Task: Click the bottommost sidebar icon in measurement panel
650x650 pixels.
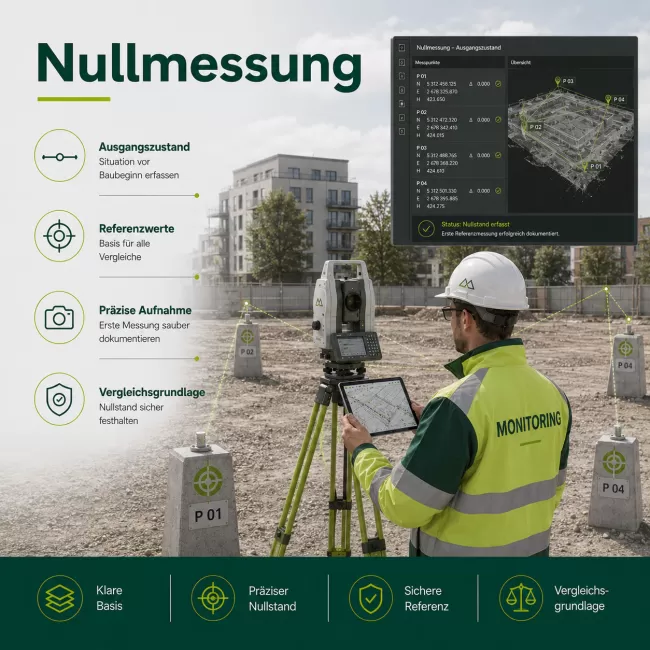Action: 402,131
